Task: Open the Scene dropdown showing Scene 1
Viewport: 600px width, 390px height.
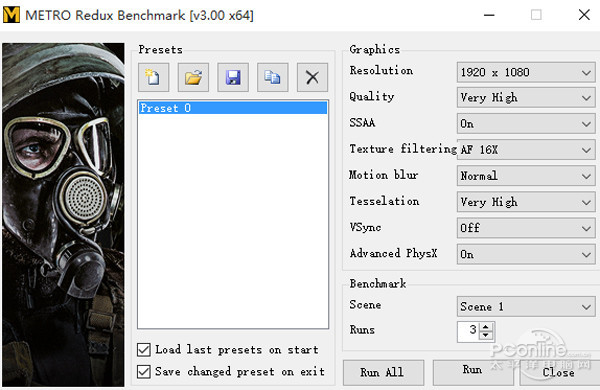Action: 526,307
